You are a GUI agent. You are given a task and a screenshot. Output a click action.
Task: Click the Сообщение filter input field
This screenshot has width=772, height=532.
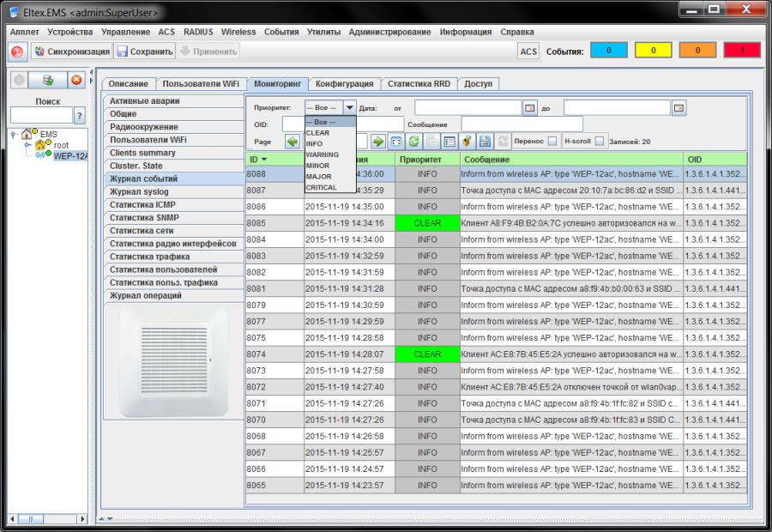tap(522, 124)
